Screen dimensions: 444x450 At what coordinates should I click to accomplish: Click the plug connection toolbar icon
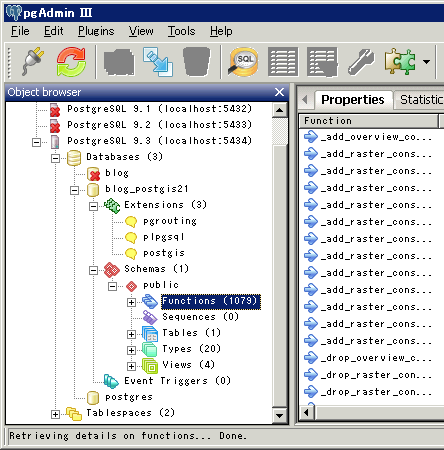(x=33, y=61)
